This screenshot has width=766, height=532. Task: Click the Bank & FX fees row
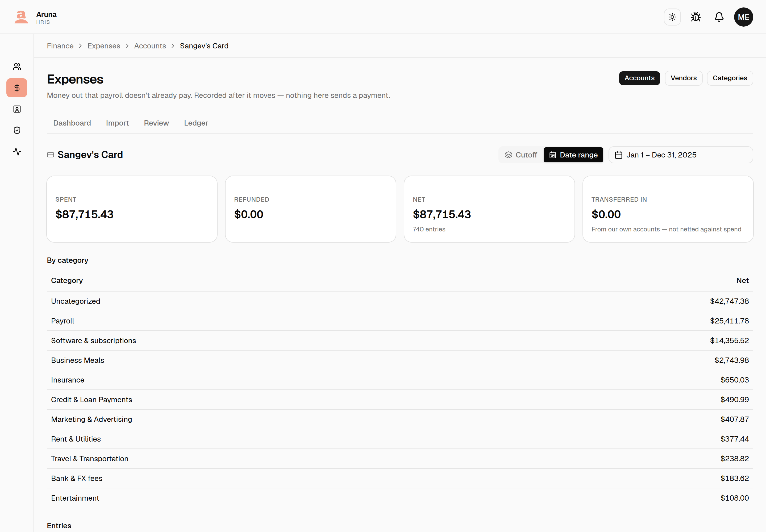(x=400, y=478)
